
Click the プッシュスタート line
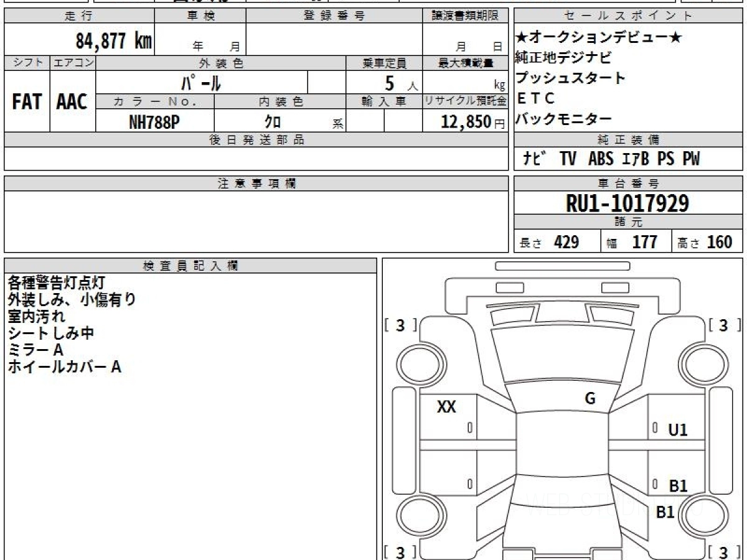(x=570, y=78)
